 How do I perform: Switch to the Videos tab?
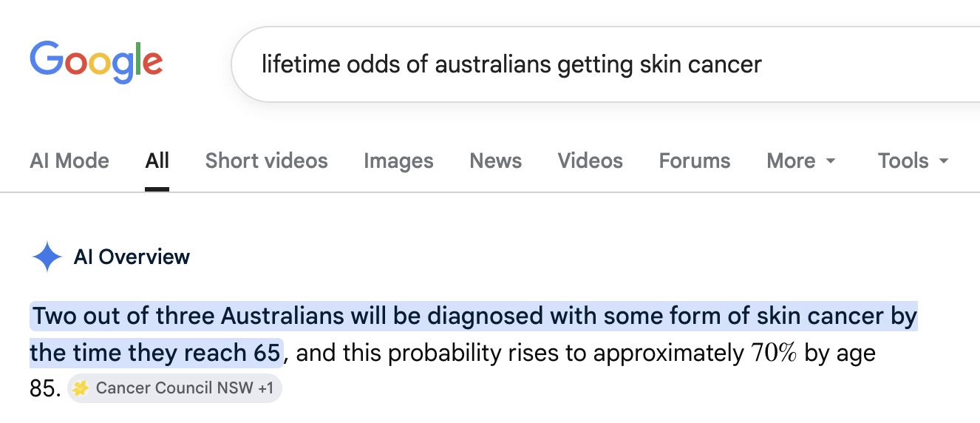[x=591, y=161]
